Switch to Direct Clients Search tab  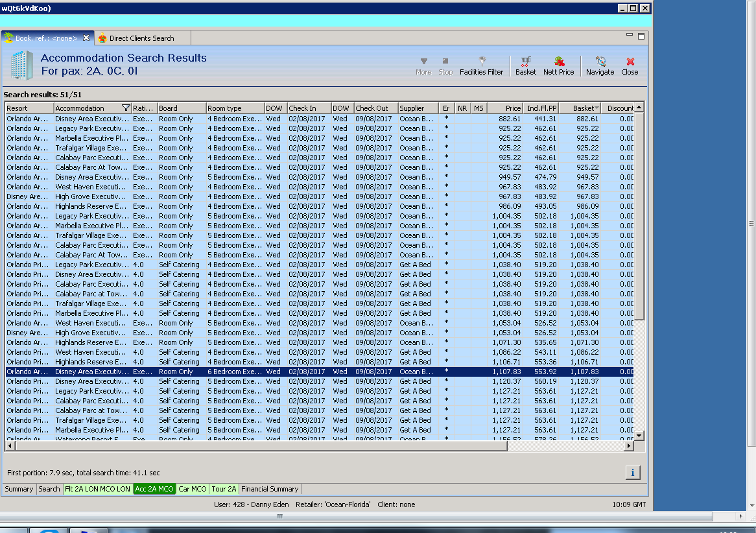pyautogui.click(x=141, y=38)
